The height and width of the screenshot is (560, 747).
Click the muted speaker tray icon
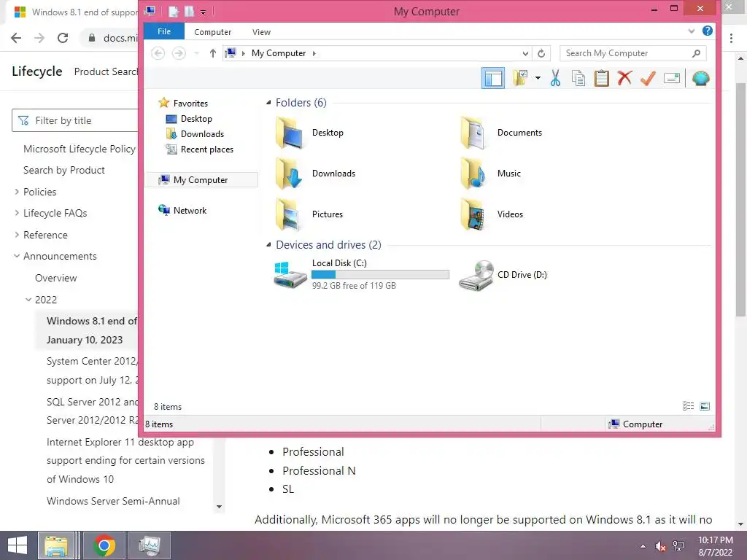660,546
